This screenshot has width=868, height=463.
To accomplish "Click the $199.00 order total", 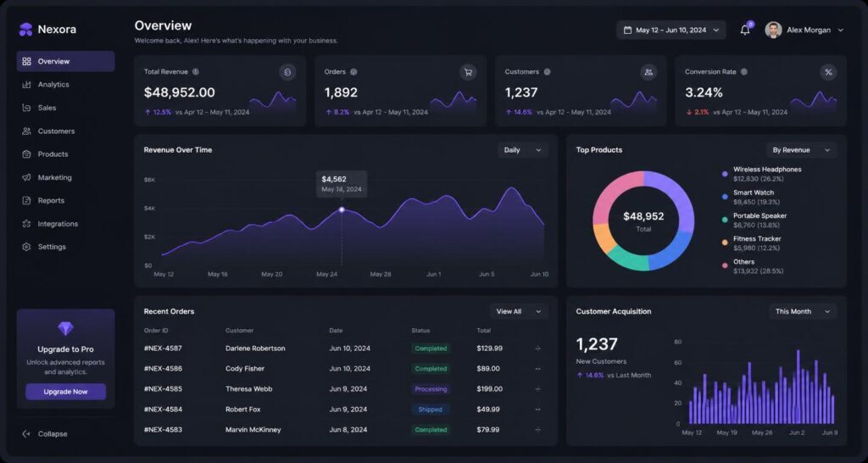I will click(489, 389).
